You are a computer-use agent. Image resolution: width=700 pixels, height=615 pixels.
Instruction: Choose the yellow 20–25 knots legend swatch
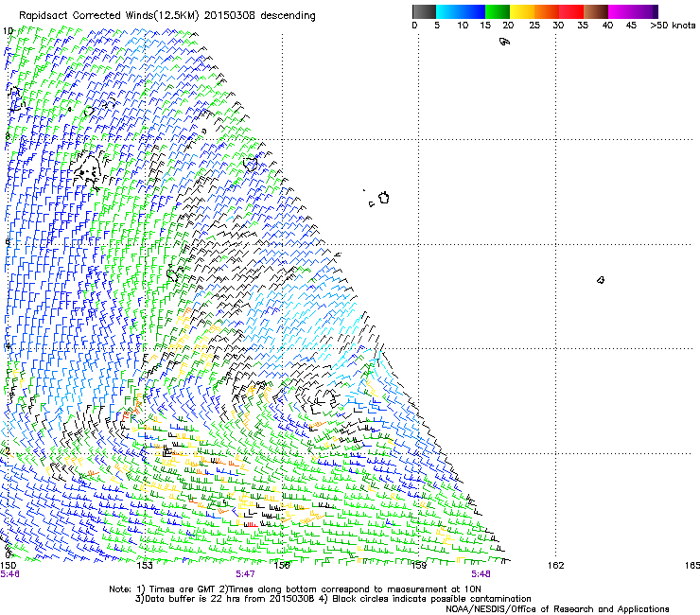(x=522, y=11)
